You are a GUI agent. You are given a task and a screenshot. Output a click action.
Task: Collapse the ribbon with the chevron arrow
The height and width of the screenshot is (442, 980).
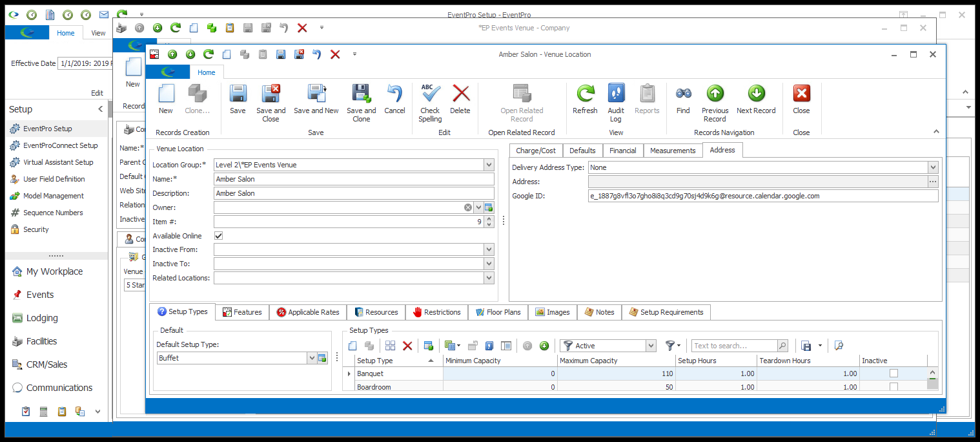click(x=936, y=132)
